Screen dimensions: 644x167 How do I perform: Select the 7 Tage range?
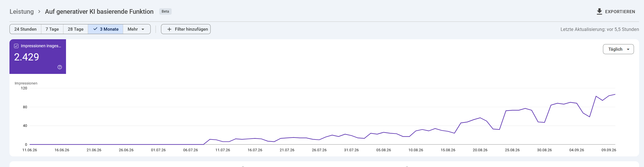coord(52,29)
